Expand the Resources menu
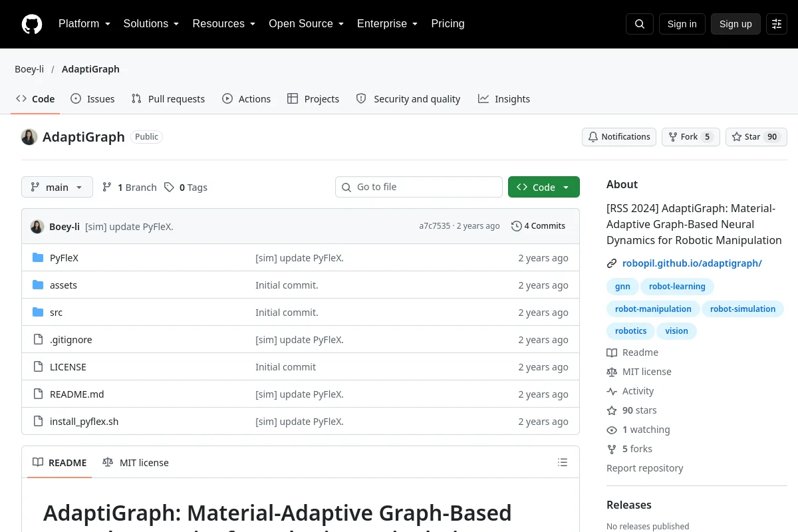Screen dimensions: 798x532 pos(224,24)
